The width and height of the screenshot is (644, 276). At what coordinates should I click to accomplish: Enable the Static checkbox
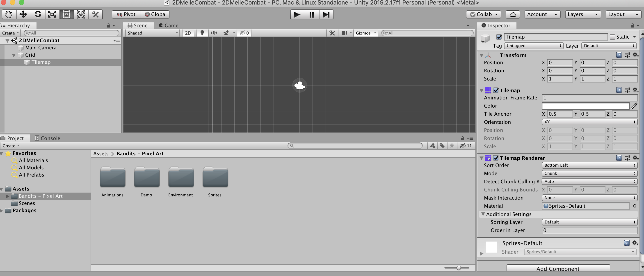612,37
